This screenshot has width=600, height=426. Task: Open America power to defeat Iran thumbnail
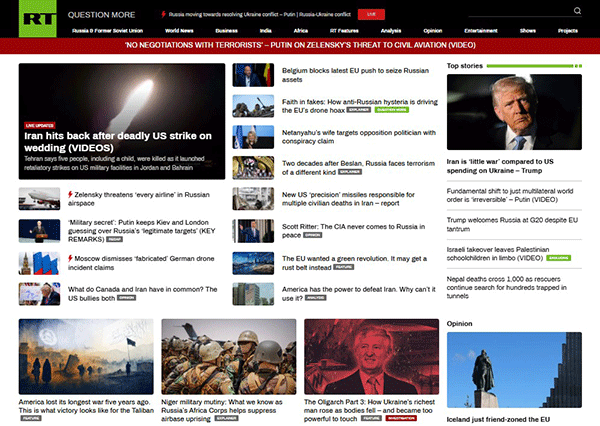pos(253,294)
